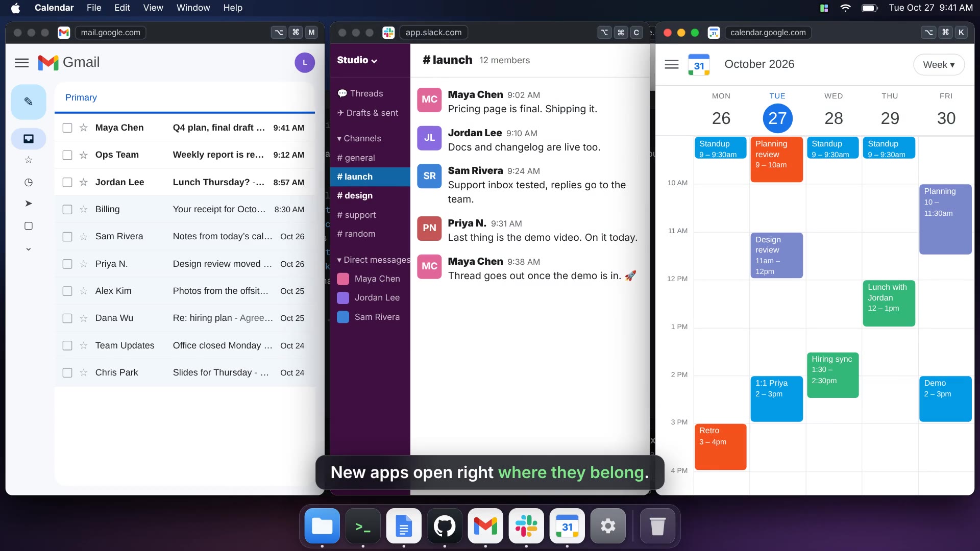Open the Gmail inbox icon in sidebar
This screenshot has height=551, width=980.
coord(29,139)
